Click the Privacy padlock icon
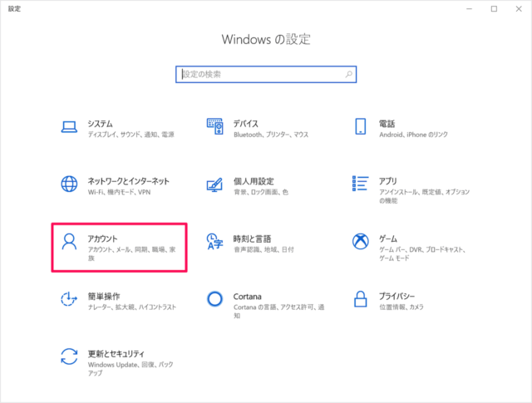Screen dimensions: 532x403 pos(360,299)
